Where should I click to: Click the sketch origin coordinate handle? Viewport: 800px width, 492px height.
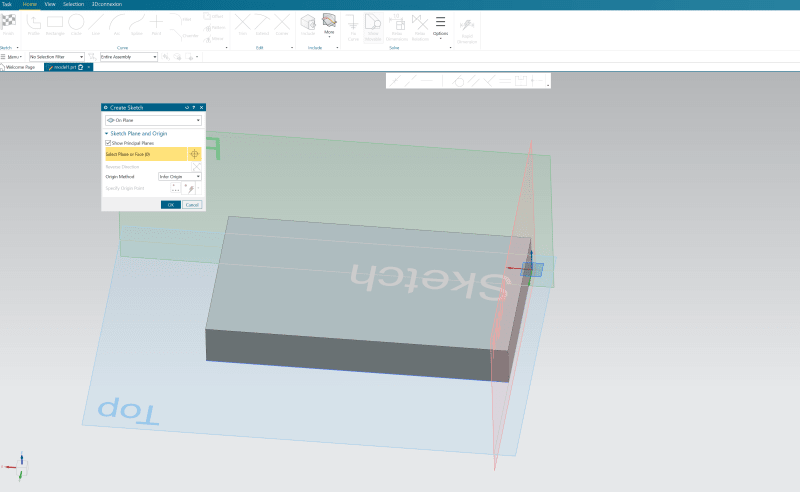531,267
